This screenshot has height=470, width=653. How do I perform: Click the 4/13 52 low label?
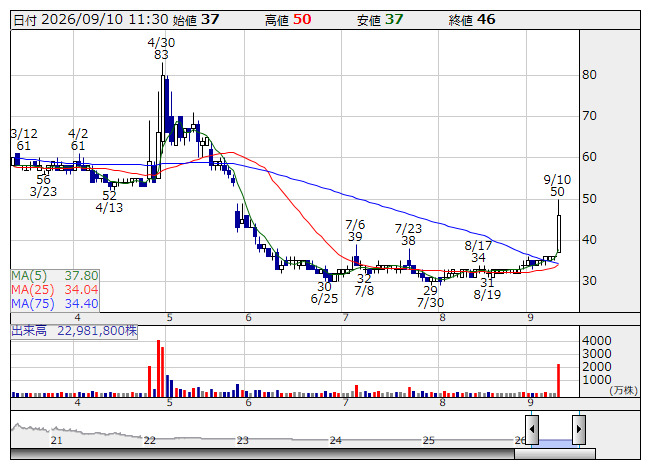pos(110,201)
